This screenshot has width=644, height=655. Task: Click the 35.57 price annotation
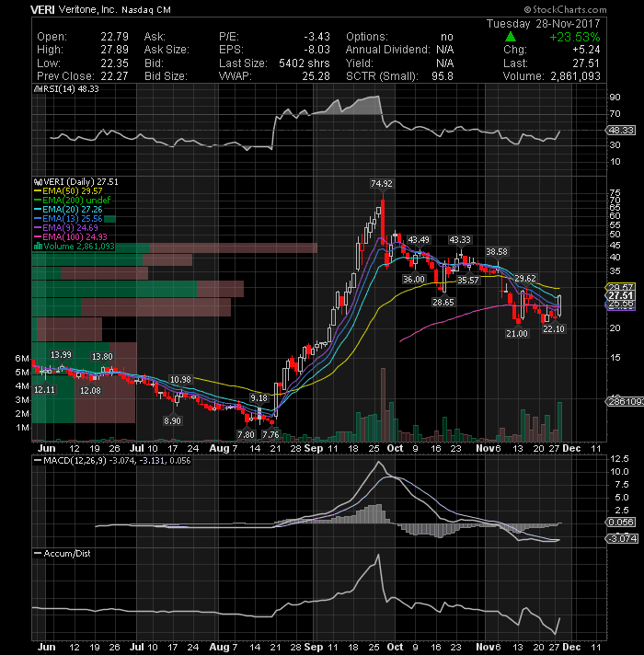click(467, 281)
